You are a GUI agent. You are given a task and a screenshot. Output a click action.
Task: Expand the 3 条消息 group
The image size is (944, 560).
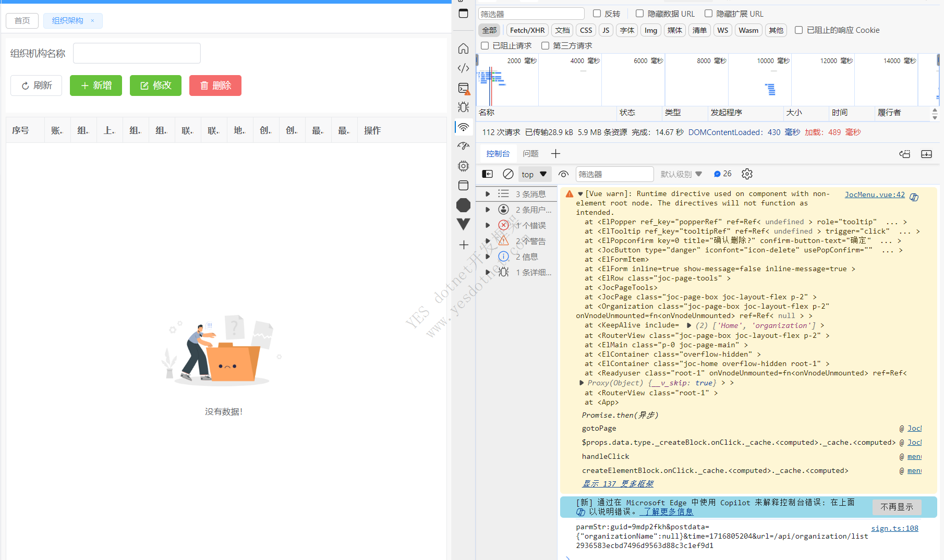click(488, 194)
